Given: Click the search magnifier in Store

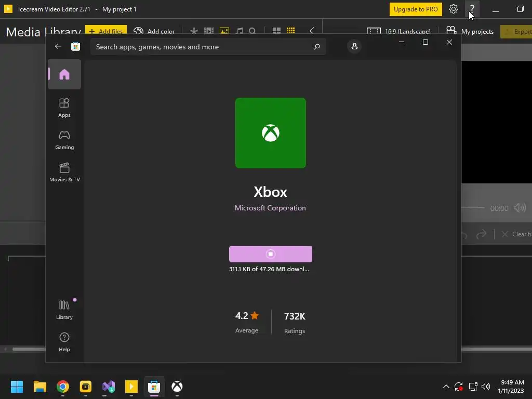Looking at the screenshot, I should click(x=316, y=46).
